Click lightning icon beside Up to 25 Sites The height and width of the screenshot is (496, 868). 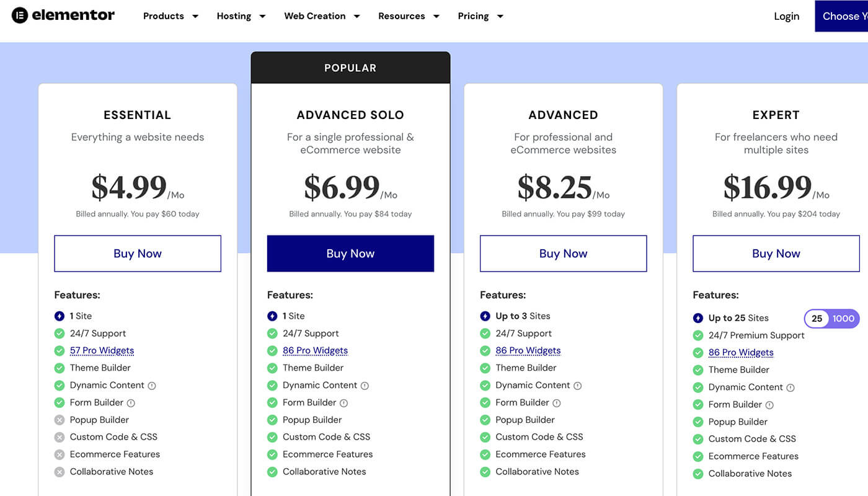tap(698, 318)
